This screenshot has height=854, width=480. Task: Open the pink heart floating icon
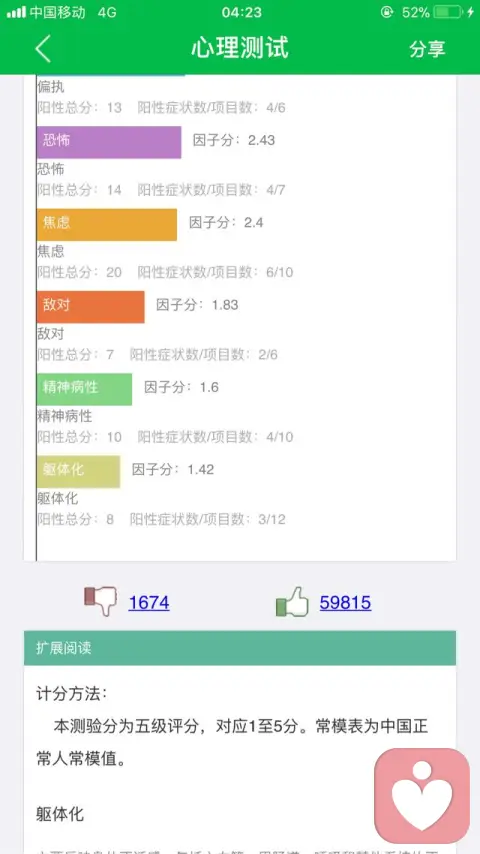(422, 795)
